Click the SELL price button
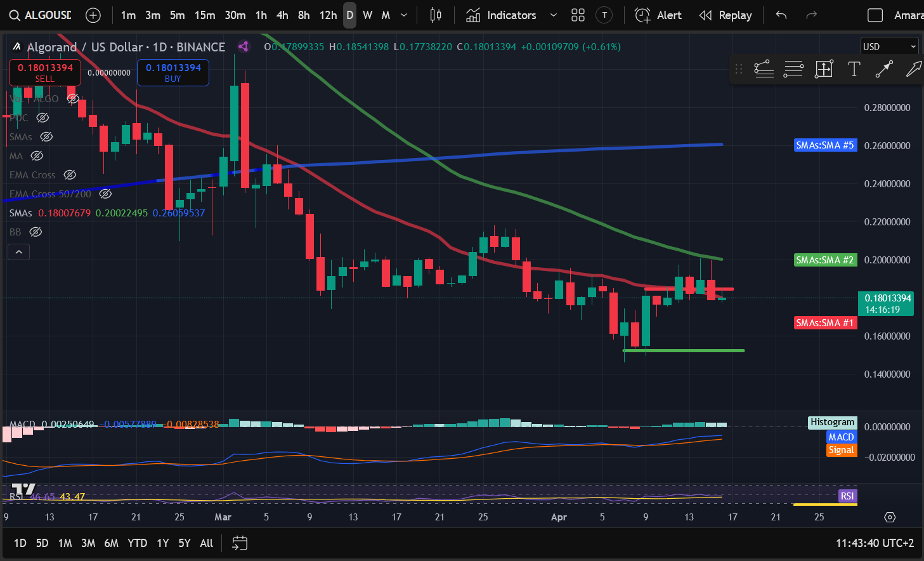This screenshot has height=561, width=924. tap(44, 72)
